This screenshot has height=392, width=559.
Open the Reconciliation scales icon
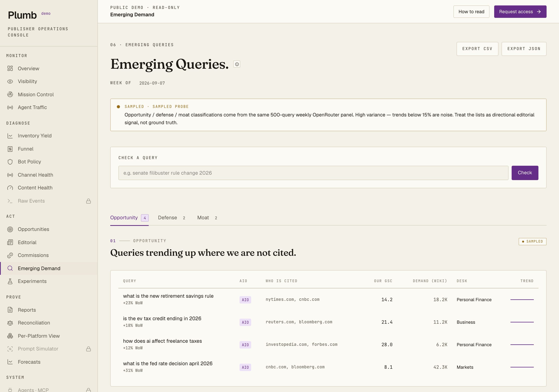point(10,323)
